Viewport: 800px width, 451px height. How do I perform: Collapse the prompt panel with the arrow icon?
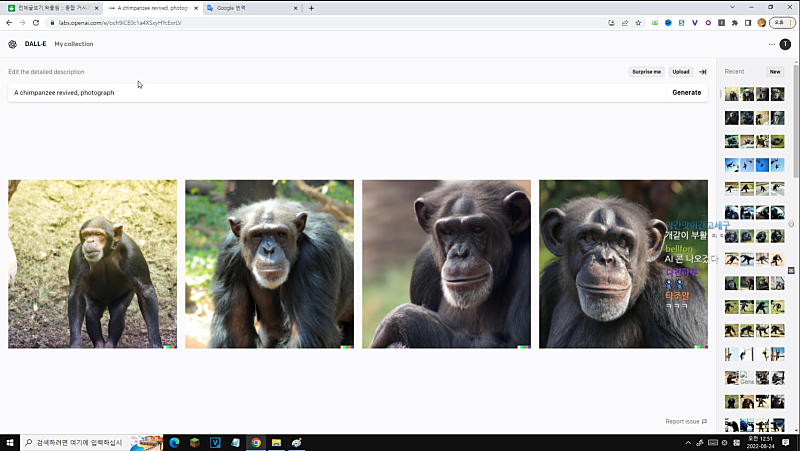click(703, 72)
